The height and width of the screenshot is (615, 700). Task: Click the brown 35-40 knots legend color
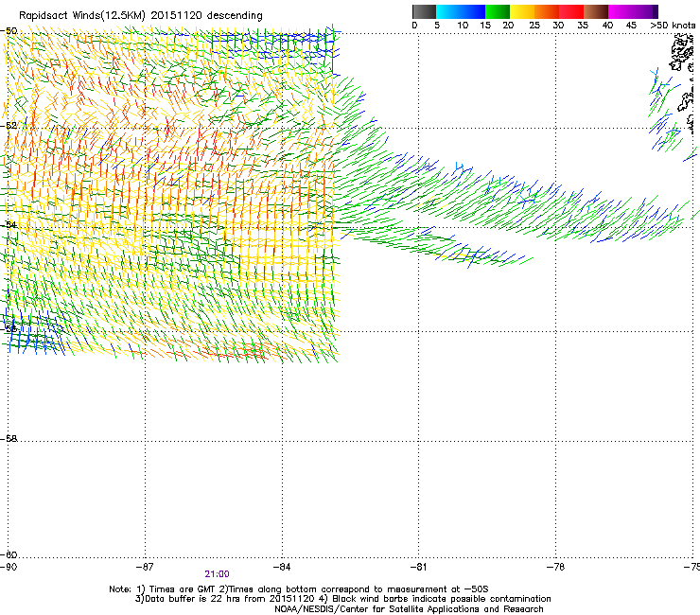[596, 11]
